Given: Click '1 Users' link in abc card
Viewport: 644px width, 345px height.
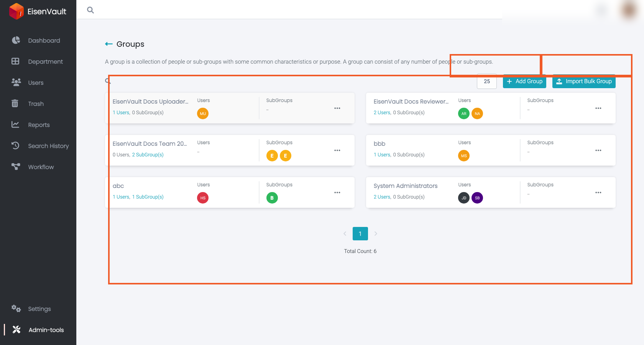Looking at the screenshot, I should [x=121, y=197].
